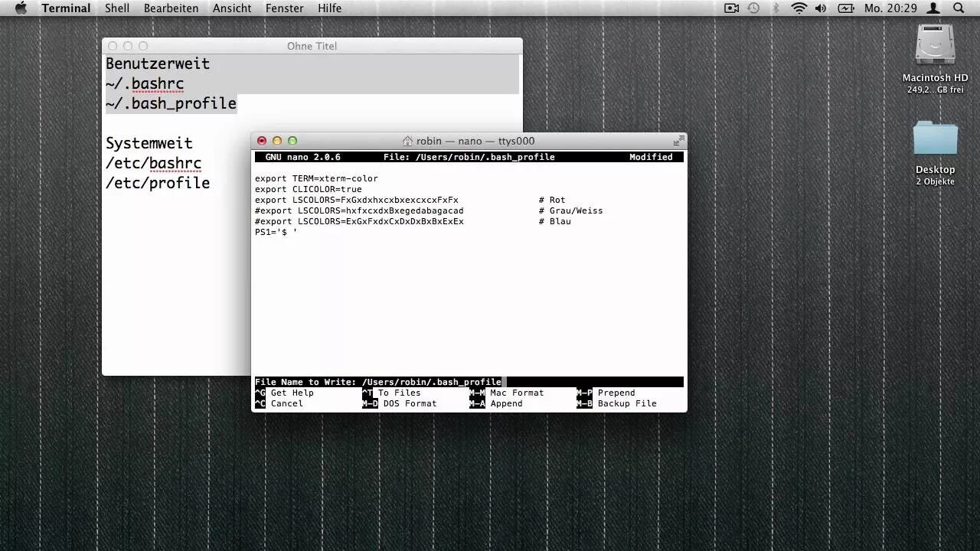This screenshot has height=551, width=980.
Task: Open the Shell menu
Action: pyautogui.click(x=117, y=8)
